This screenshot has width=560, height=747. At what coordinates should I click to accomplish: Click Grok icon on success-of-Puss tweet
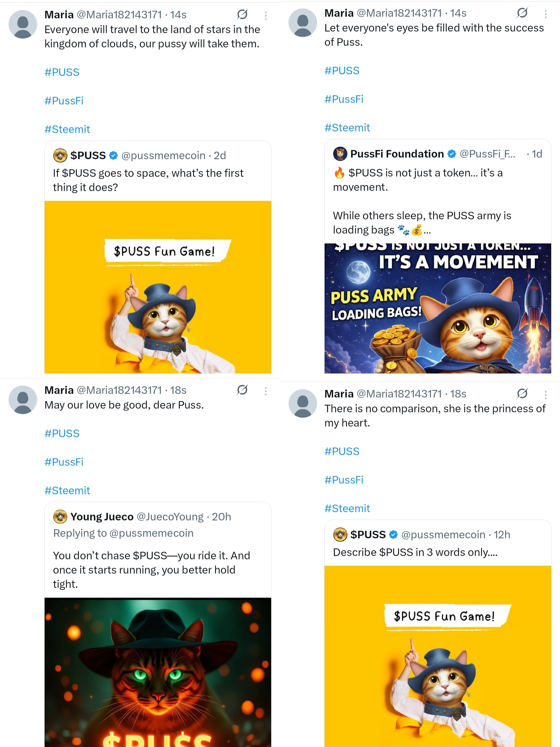[x=522, y=13]
